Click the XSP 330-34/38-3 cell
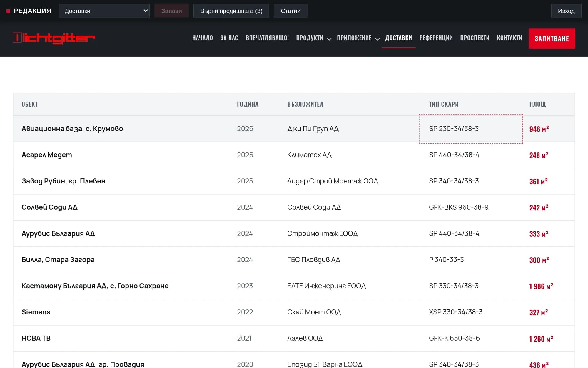This screenshot has height=368, width=588. 456,312
